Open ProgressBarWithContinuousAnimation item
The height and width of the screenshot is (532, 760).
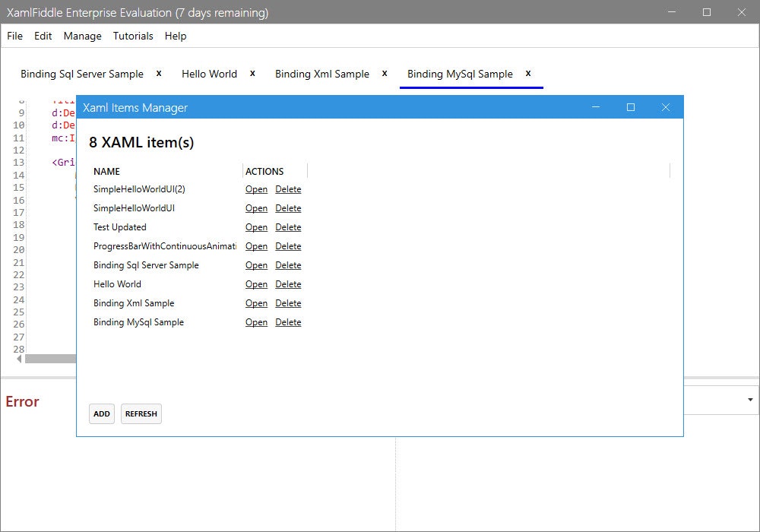[x=256, y=246]
